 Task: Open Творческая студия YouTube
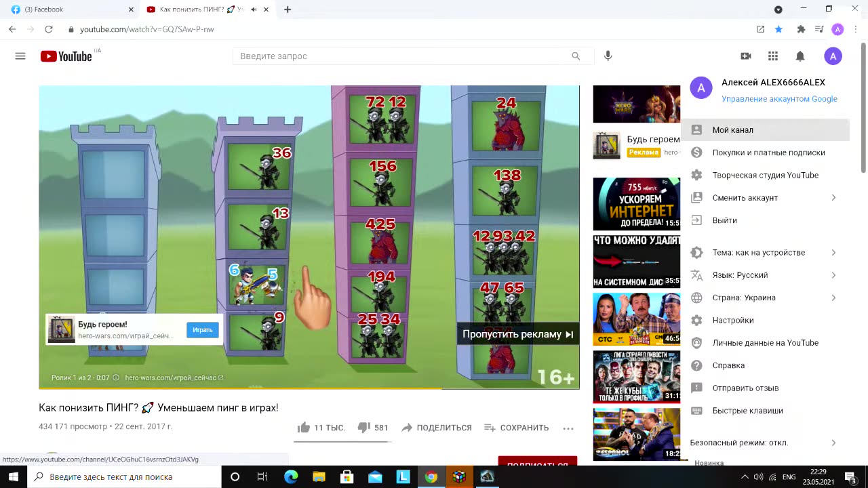(x=765, y=175)
